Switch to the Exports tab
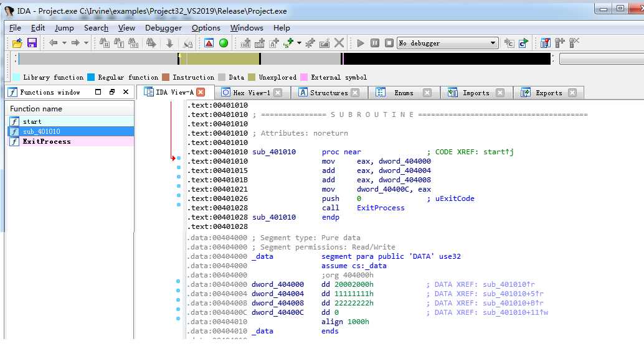Viewport: 644px width, 354px height. (x=549, y=93)
